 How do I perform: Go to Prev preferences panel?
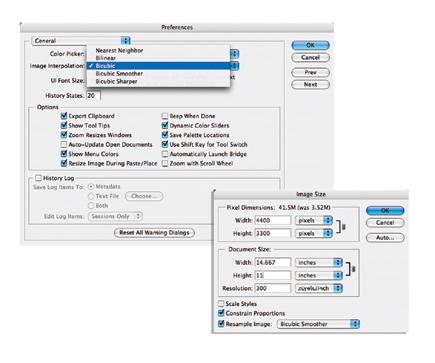[x=310, y=72]
